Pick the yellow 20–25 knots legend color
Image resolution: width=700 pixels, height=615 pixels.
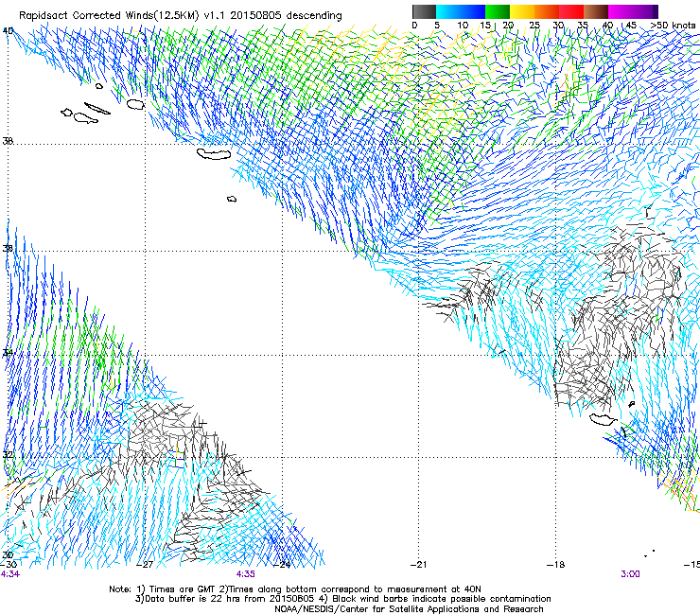tap(522, 11)
